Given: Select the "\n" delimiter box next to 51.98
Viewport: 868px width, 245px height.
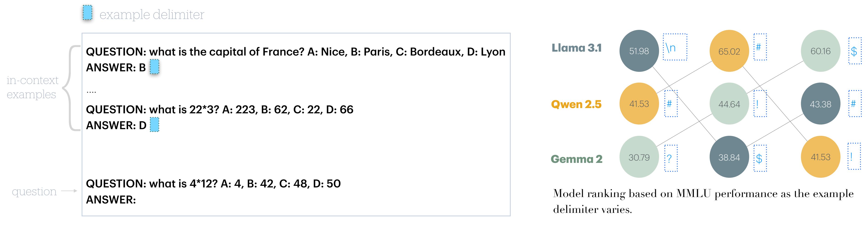Looking at the screenshot, I should pos(675,47).
